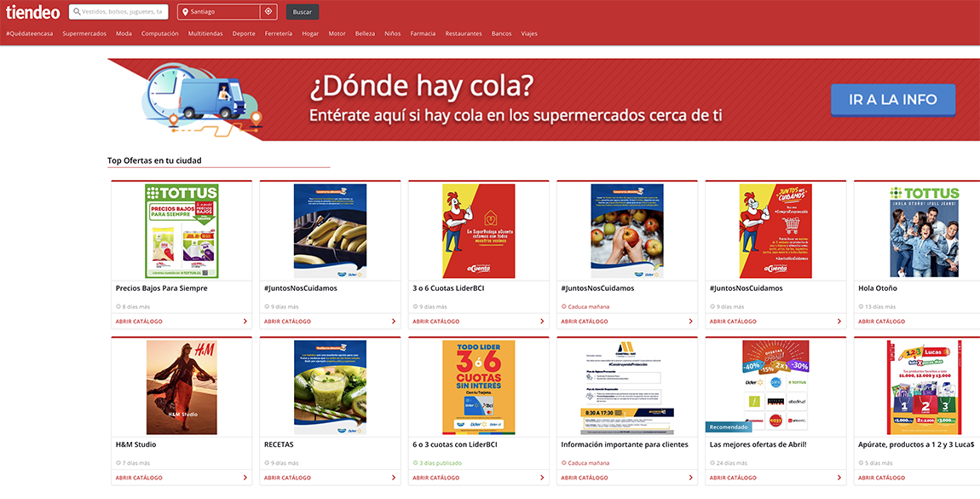Open the Deporte category
This screenshot has width=980, height=499.
click(244, 34)
